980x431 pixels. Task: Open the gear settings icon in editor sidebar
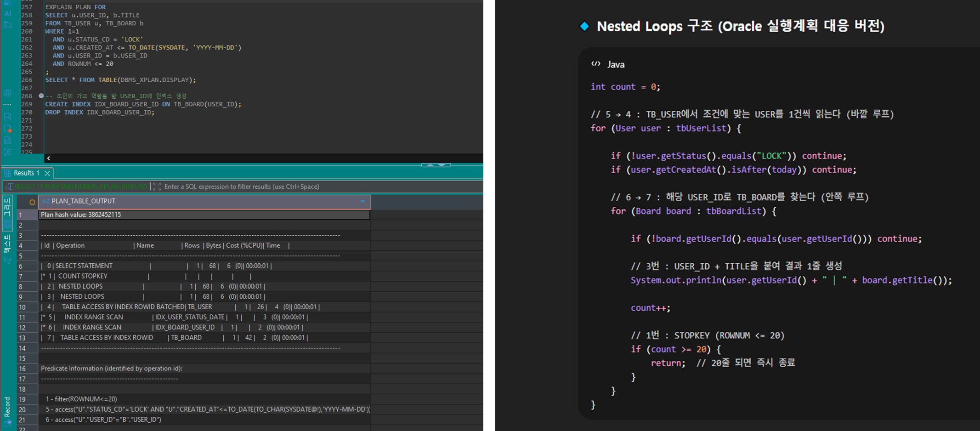8,93
